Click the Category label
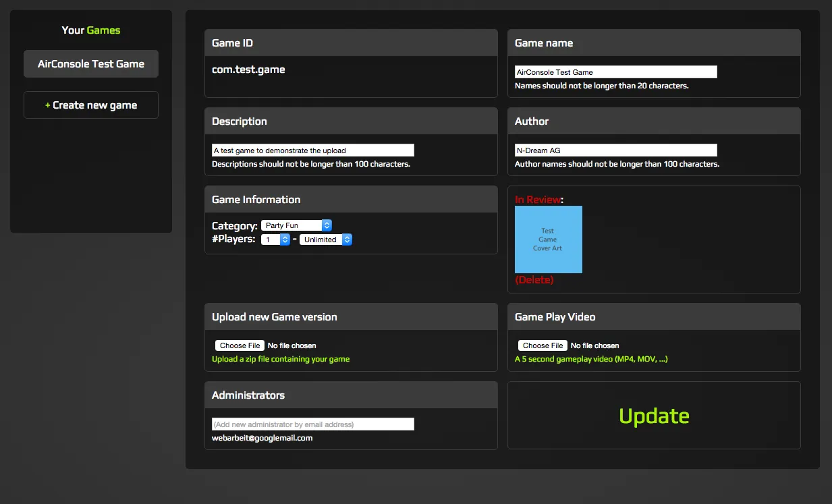 [235, 226]
